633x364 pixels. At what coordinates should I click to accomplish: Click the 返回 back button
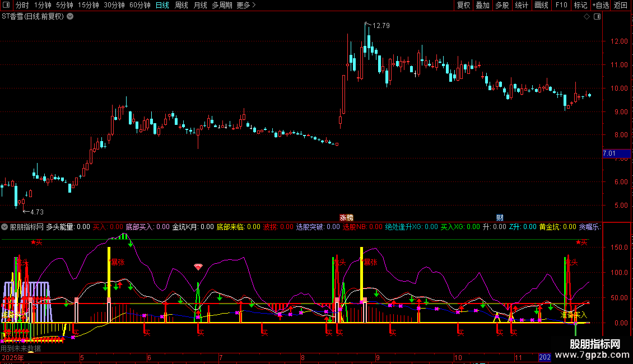621,6
